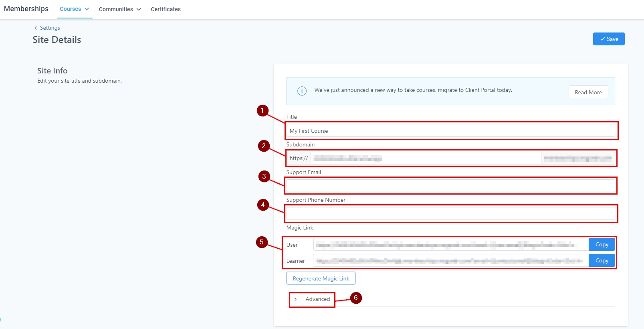This screenshot has width=644, height=329.
Task: Click Regenerate Magic Link button
Action: tap(321, 278)
